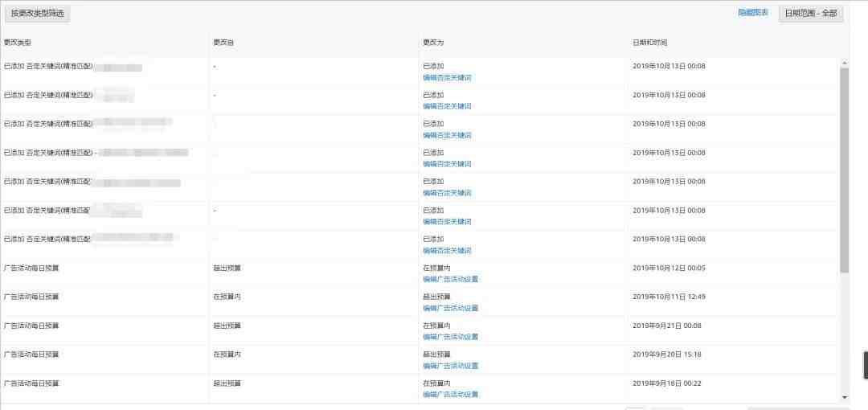Image resolution: width=868 pixels, height=410 pixels.
Task: Open 编辑否定关键词 link in the second row
Action: (x=447, y=106)
